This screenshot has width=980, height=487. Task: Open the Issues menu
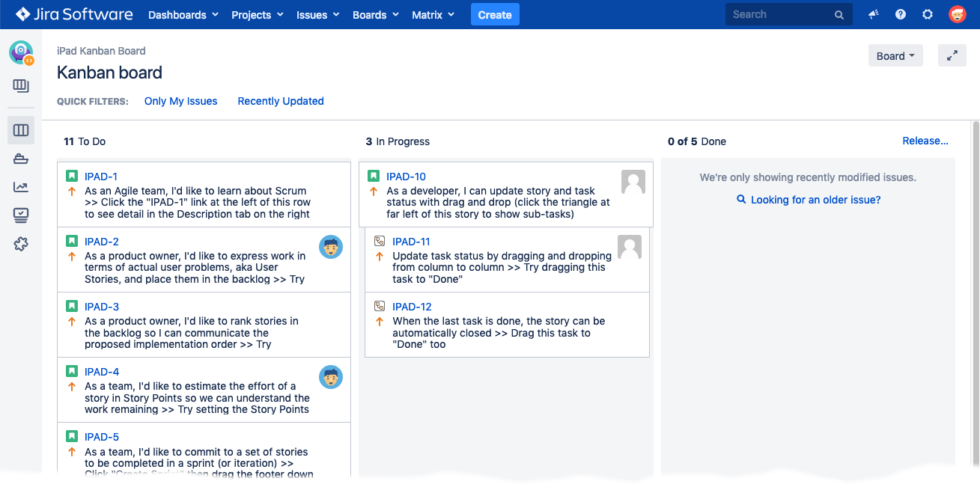(x=317, y=15)
